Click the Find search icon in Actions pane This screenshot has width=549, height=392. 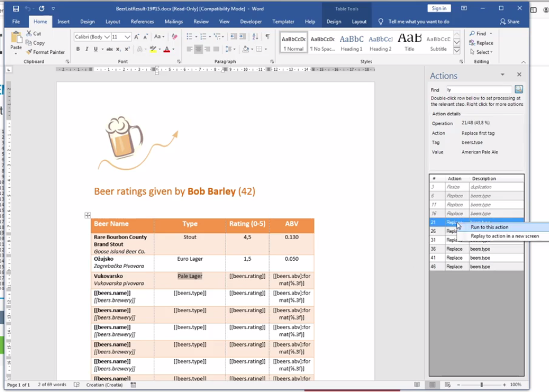(x=518, y=90)
